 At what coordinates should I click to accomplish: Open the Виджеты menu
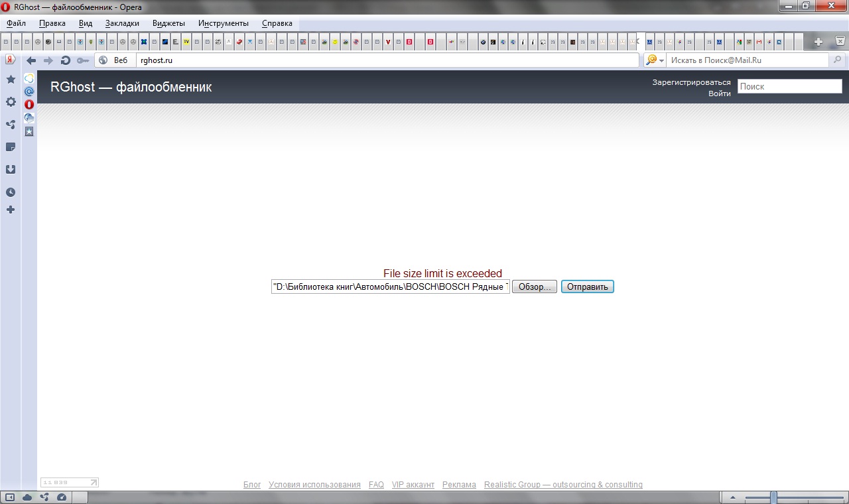(168, 23)
